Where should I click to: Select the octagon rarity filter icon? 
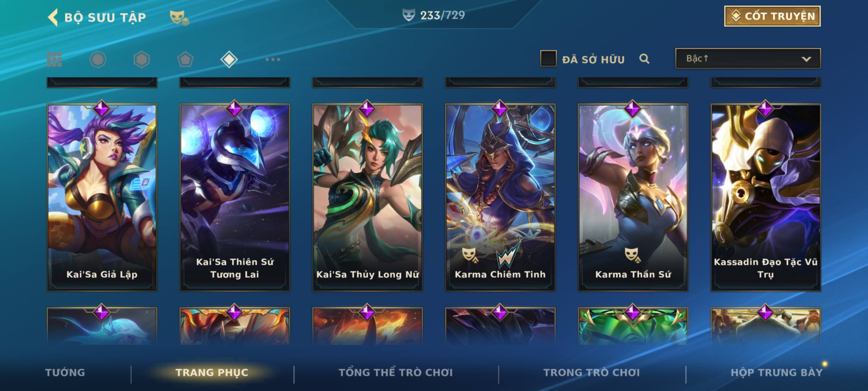[98, 59]
